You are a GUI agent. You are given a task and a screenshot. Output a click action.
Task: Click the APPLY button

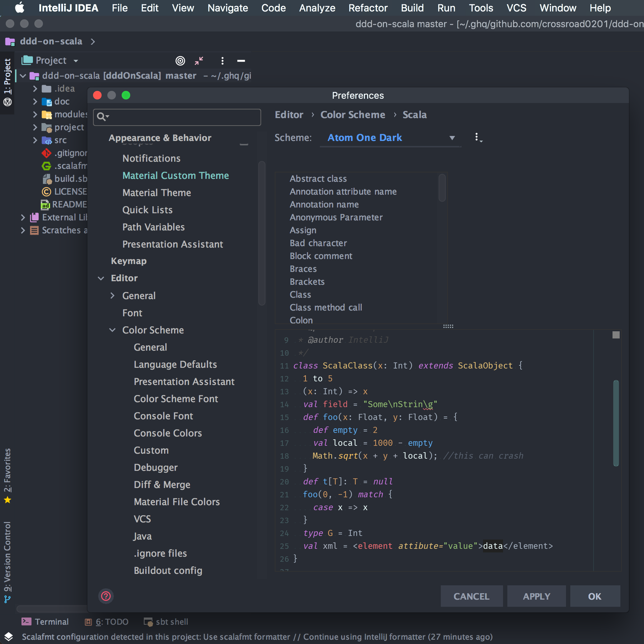coord(536,596)
